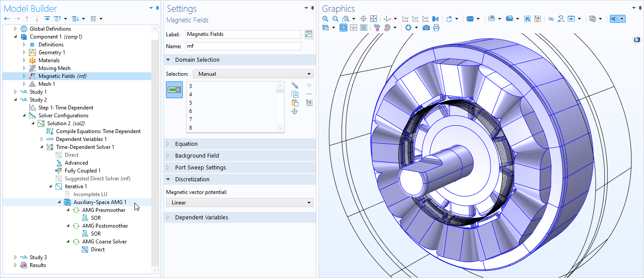The image size is (644, 278).
Task: Take a snapshot with the camera icon
Action: (426, 28)
